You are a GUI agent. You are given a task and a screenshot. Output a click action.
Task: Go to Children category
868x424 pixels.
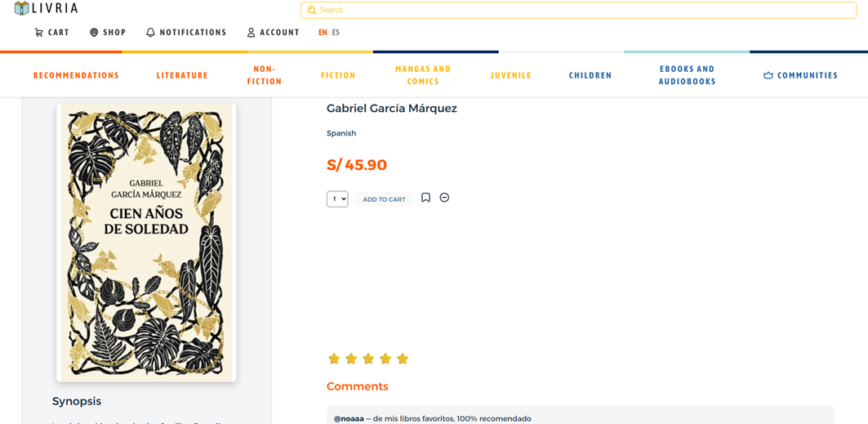590,75
